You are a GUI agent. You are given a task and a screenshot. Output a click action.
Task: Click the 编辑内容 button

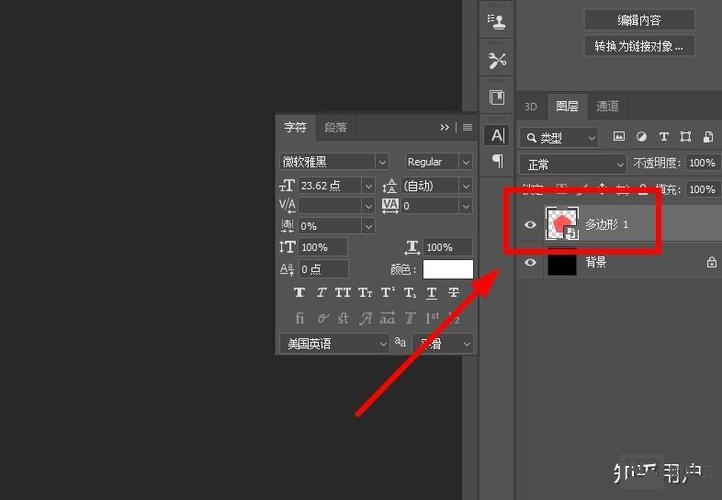point(639,20)
